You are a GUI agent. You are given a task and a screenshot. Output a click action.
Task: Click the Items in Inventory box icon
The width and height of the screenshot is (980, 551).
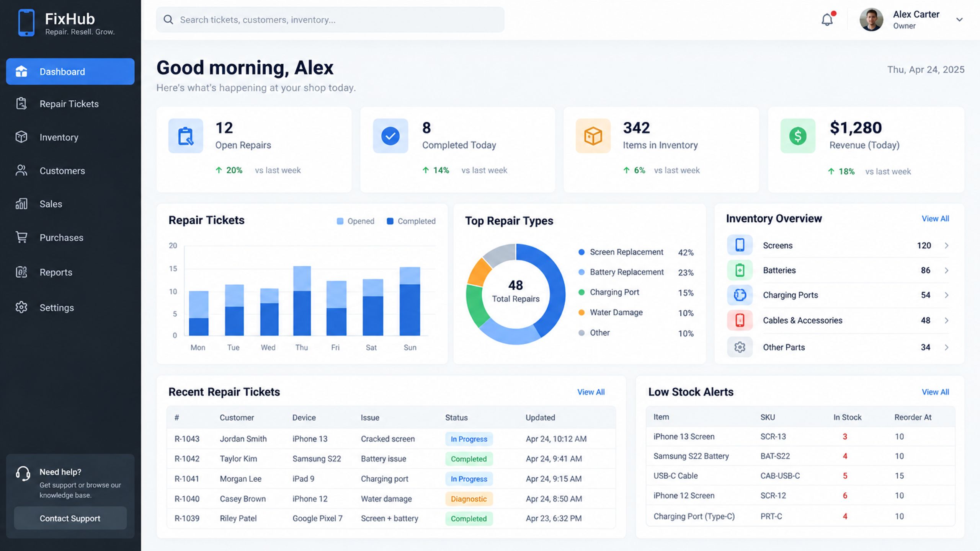[593, 136]
